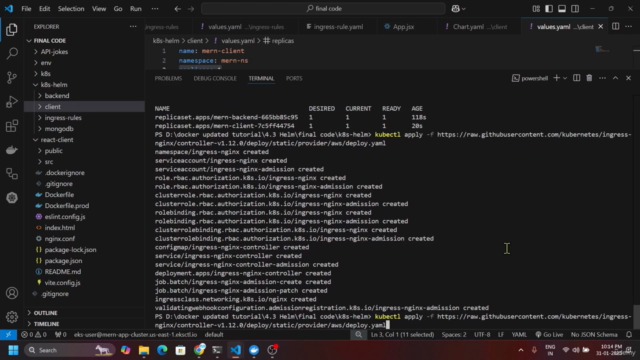Image resolution: width=640 pixels, height=360 pixels.
Task: Click the search box showing final code
Action: pyautogui.click(x=323, y=9)
